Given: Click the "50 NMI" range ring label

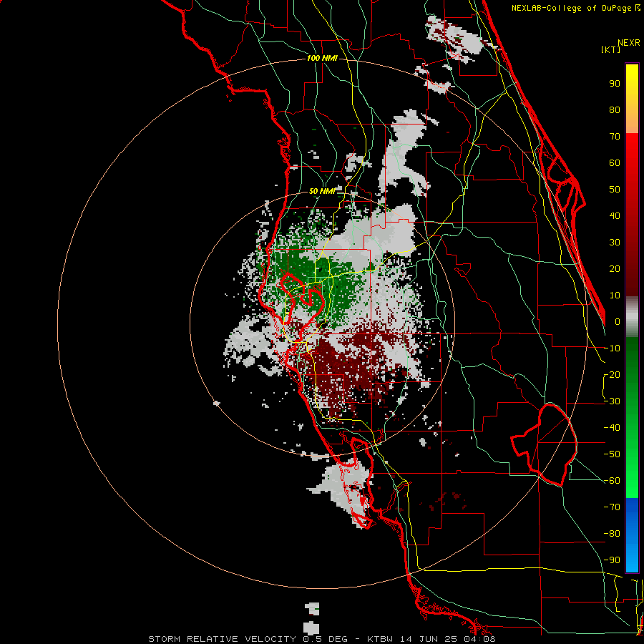Looking at the screenshot, I should [x=322, y=191].
